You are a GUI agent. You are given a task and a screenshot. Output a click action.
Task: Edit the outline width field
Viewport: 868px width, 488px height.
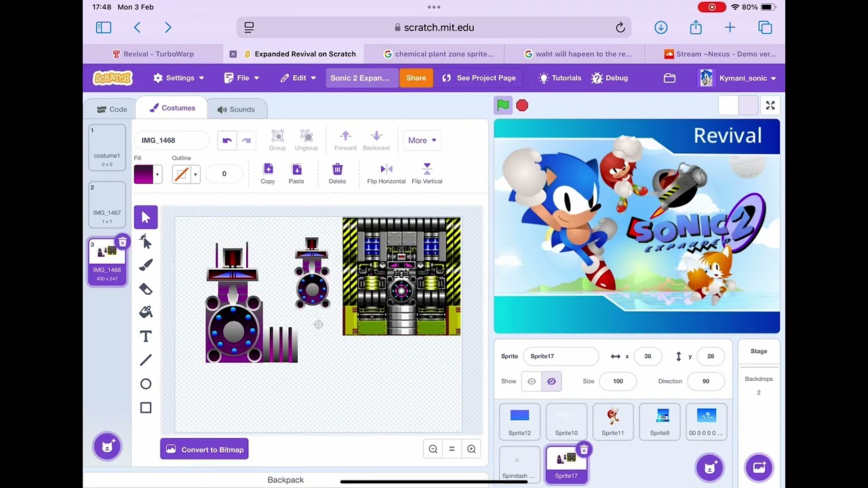(x=224, y=174)
